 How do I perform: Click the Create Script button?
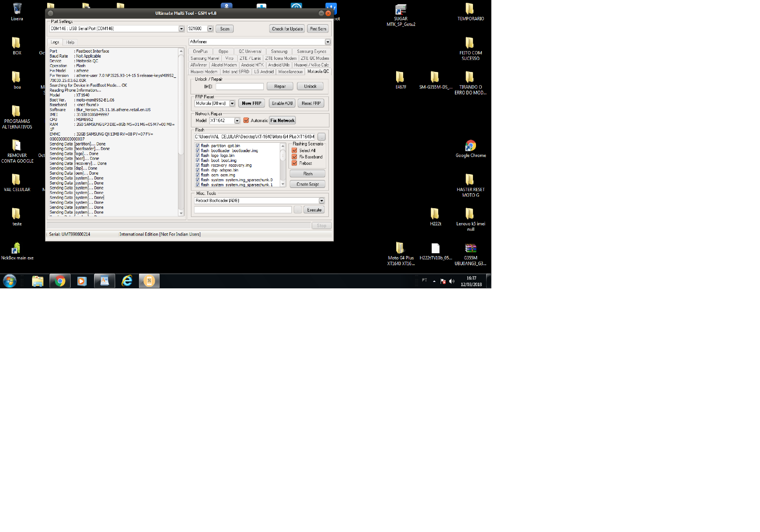pyautogui.click(x=307, y=184)
